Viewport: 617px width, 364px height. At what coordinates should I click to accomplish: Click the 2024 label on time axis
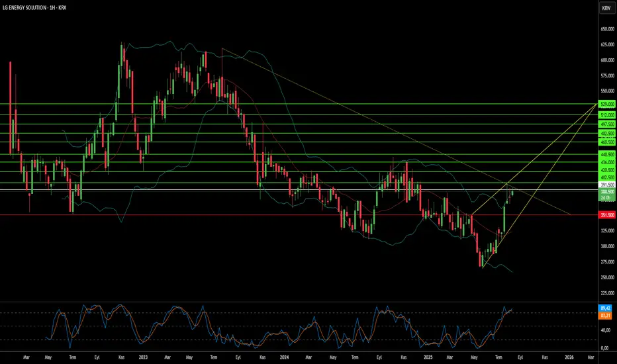coord(284,357)
